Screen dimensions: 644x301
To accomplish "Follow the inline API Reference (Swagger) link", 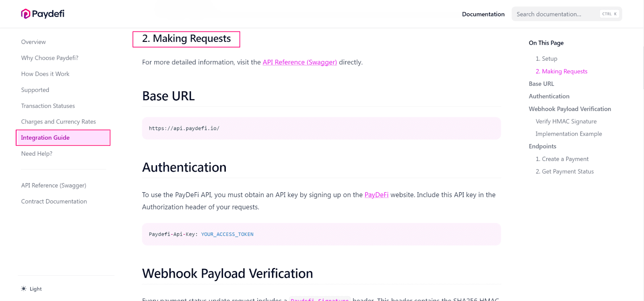I will point(300,62).
